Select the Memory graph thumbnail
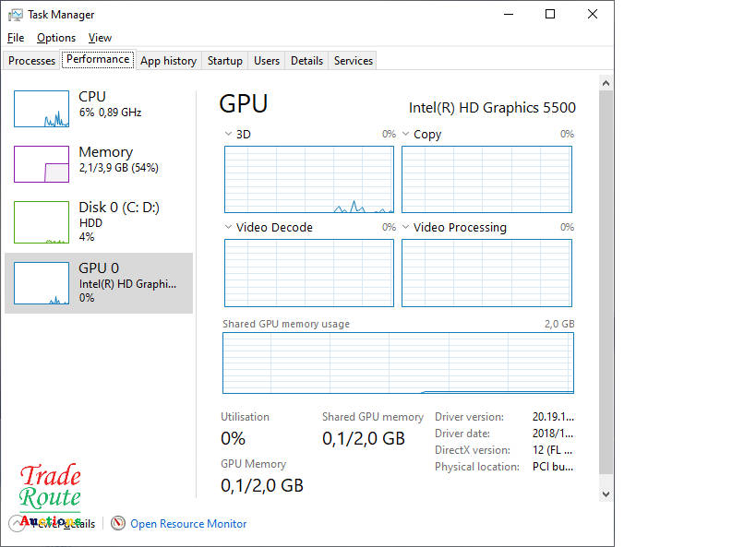The height and width of the screenshot is (547, 756). click(42, 164)
